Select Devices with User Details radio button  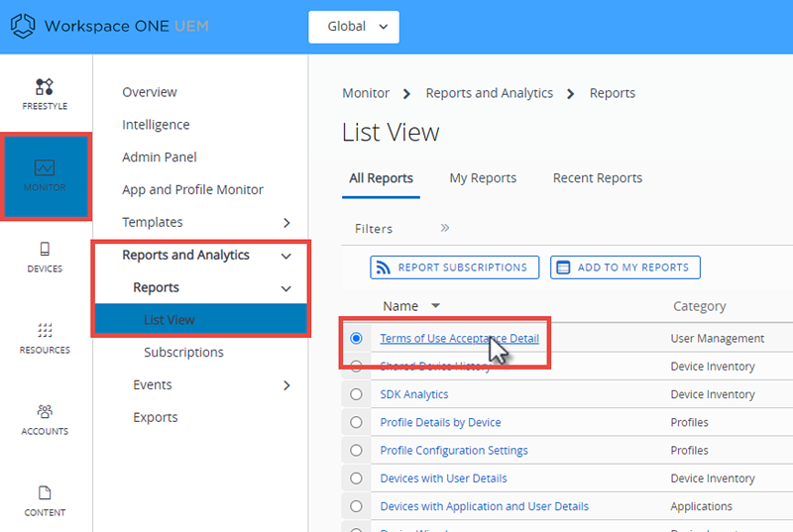tap(356, 478)
